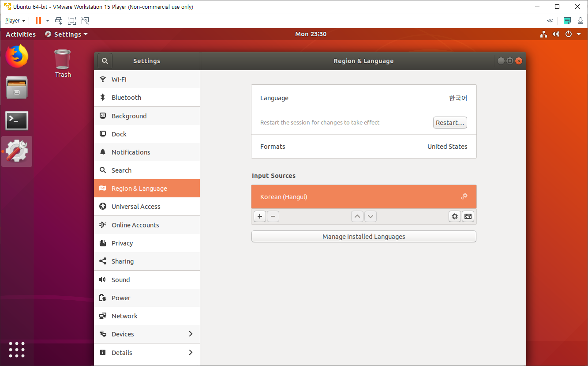The width and height of the screenshot is (588, 366).
Task: Open the VMware Player menu
Action: (15, 20)
